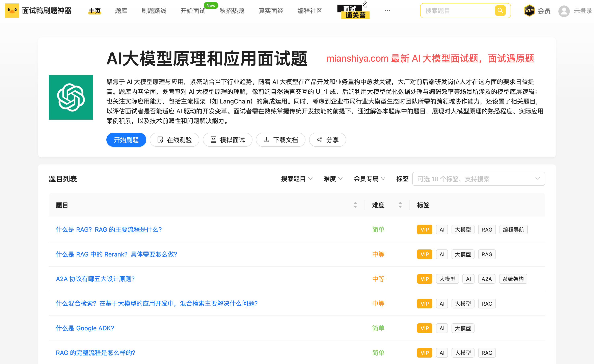This screenshot has width=594, height=364.
Task: Open the 标签 tag selector combo box
Action: pyautogui.click(x=478, y=179)
